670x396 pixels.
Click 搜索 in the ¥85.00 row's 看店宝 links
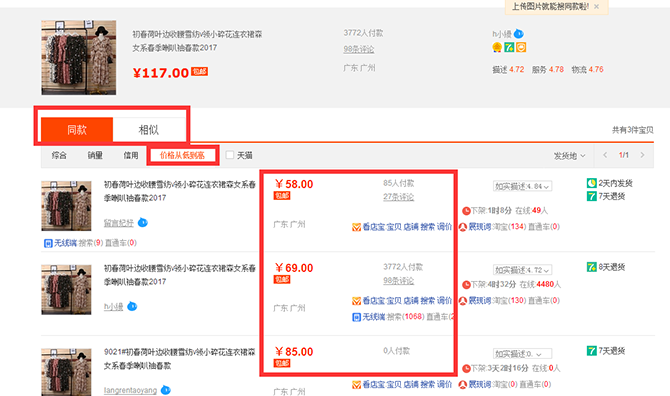[427, 384]
